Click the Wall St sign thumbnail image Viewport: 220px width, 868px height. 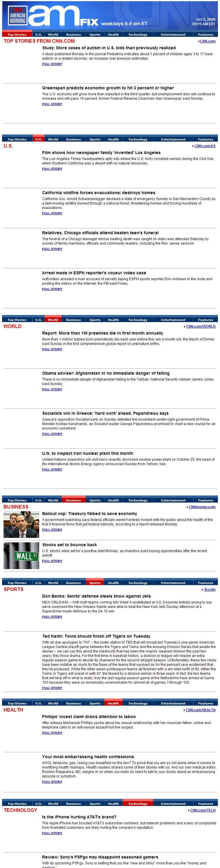[21, 556]
